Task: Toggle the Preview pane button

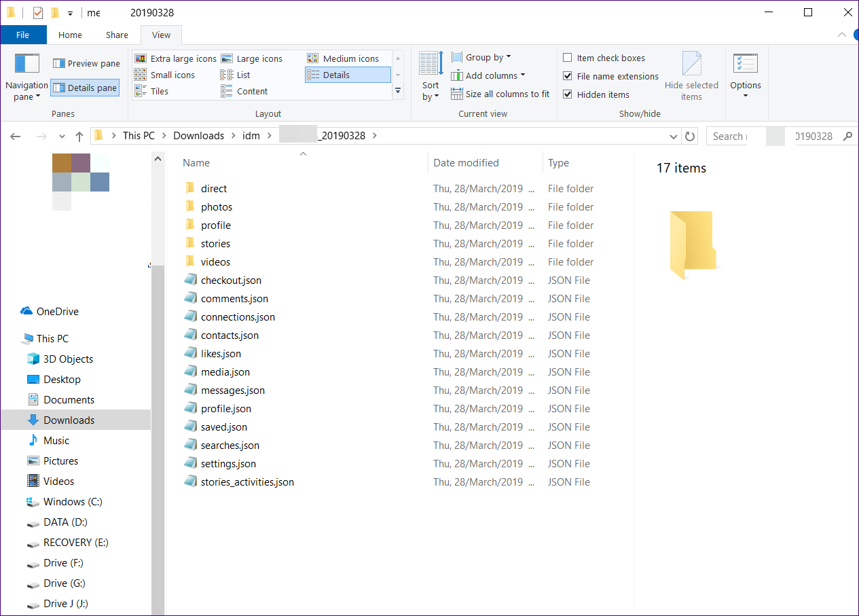Action: [x=86, y=64]
